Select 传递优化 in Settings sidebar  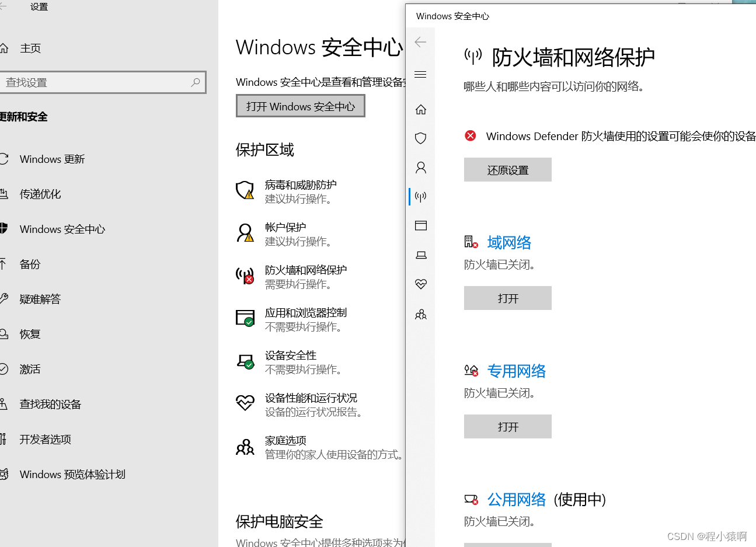40,194
